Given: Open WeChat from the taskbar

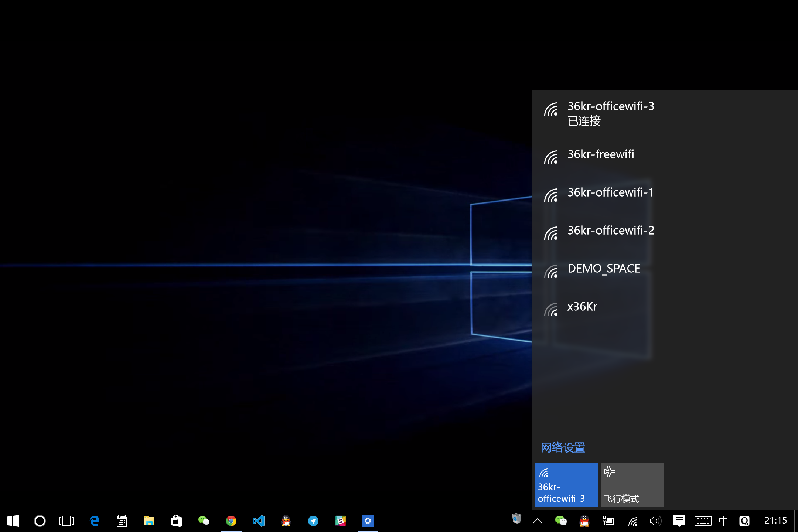Looking at the screenshot, I should (x=204, y=521).
